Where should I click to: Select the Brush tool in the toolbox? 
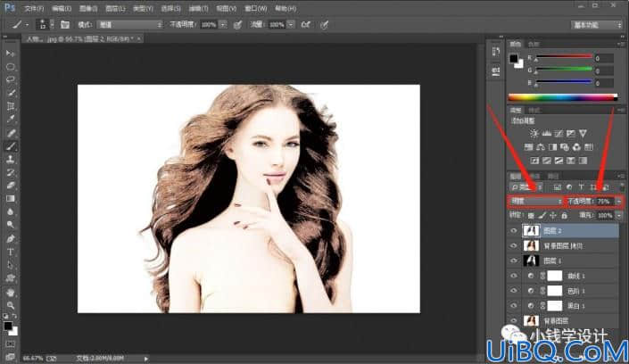tap(11, 145)
